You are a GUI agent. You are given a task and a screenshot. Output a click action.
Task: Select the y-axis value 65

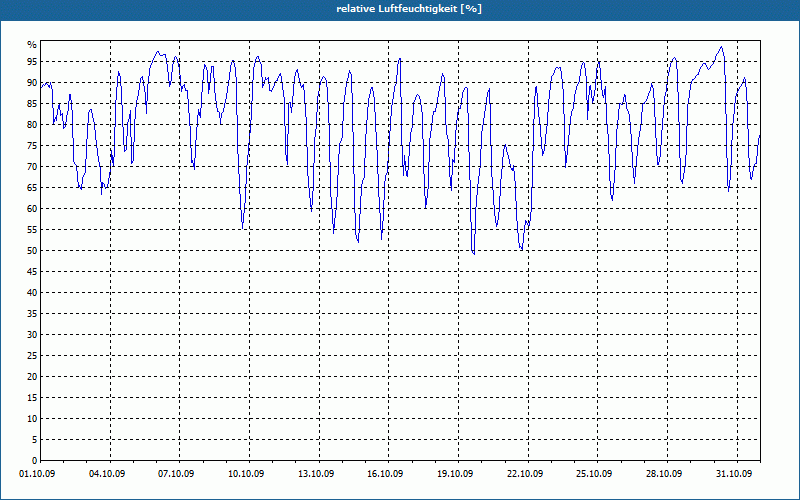32,188
